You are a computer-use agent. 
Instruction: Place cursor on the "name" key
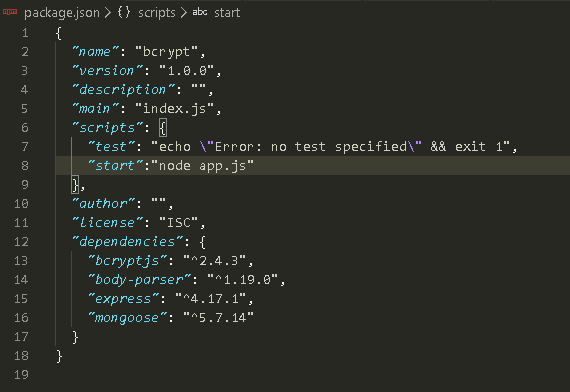pyautogui.click(x=96, y=52)
